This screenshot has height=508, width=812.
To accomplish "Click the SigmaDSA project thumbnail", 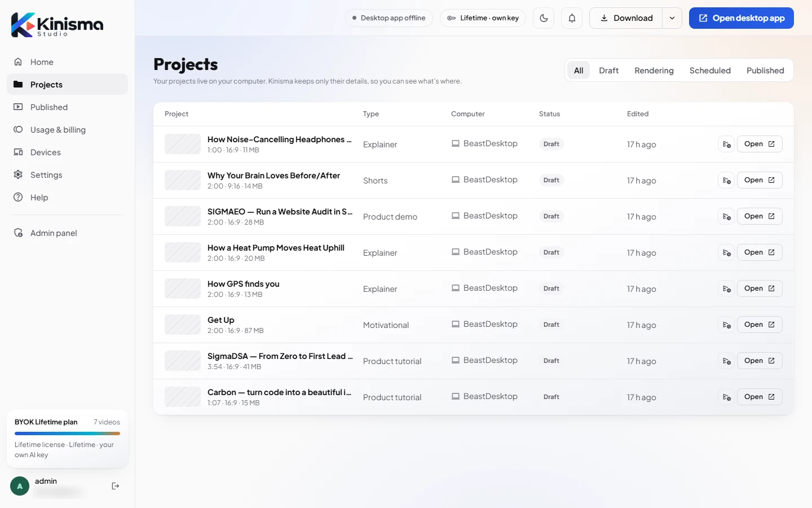I will 183,361.
